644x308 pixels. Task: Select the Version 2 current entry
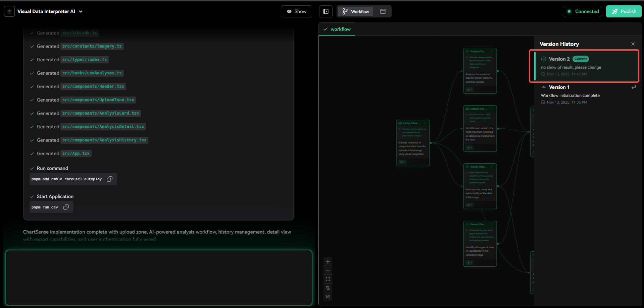click(584, 66)
